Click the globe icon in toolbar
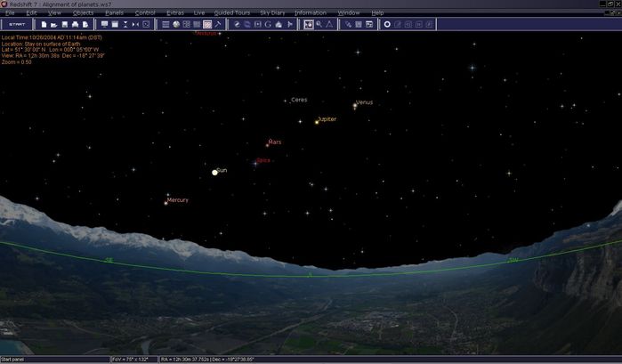This screenshot has height=364, width=622. tap(176, 24)
